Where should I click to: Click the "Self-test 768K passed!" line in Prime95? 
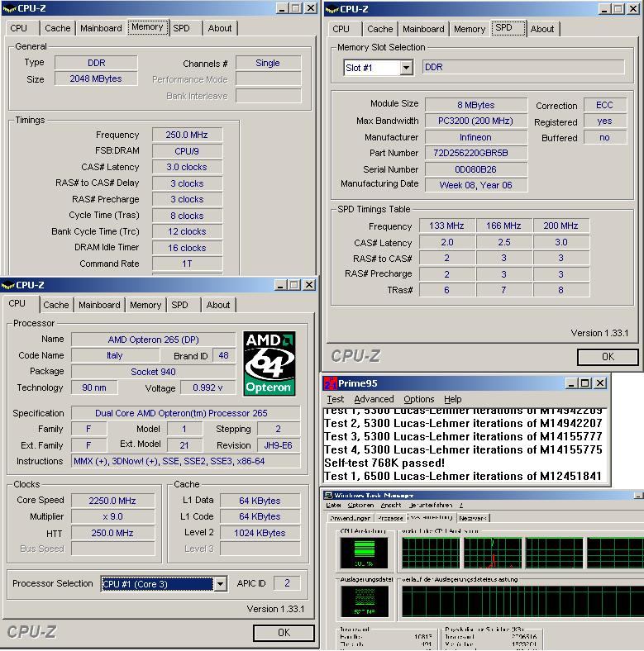click(384, 463)
